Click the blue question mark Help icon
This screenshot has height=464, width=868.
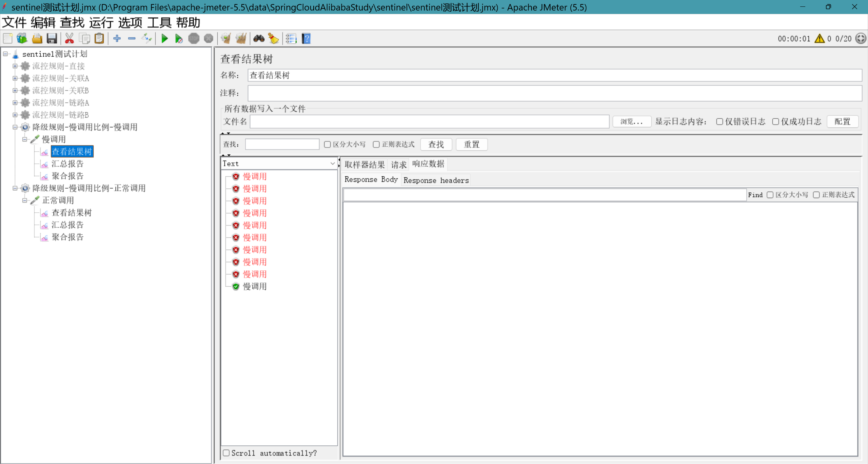coord(306,39)
